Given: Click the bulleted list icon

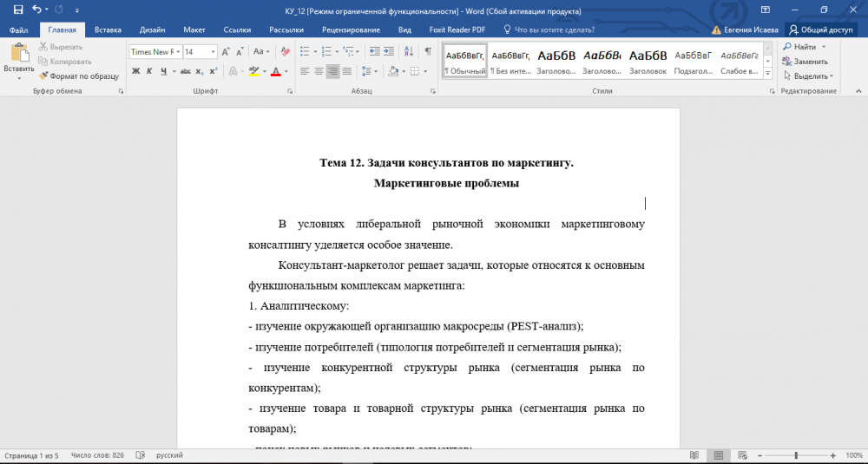Looking at the screenshot, I should click(306, 52).
